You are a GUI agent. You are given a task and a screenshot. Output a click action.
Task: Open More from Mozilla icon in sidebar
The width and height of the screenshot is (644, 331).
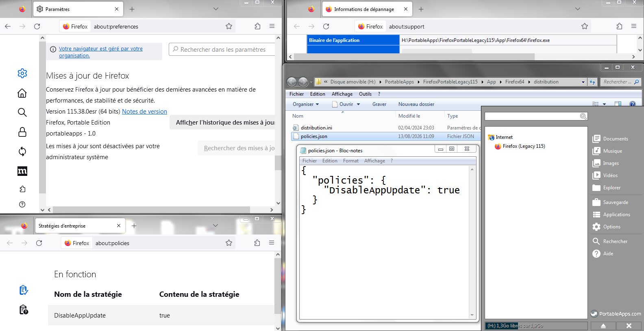(22, 171)
